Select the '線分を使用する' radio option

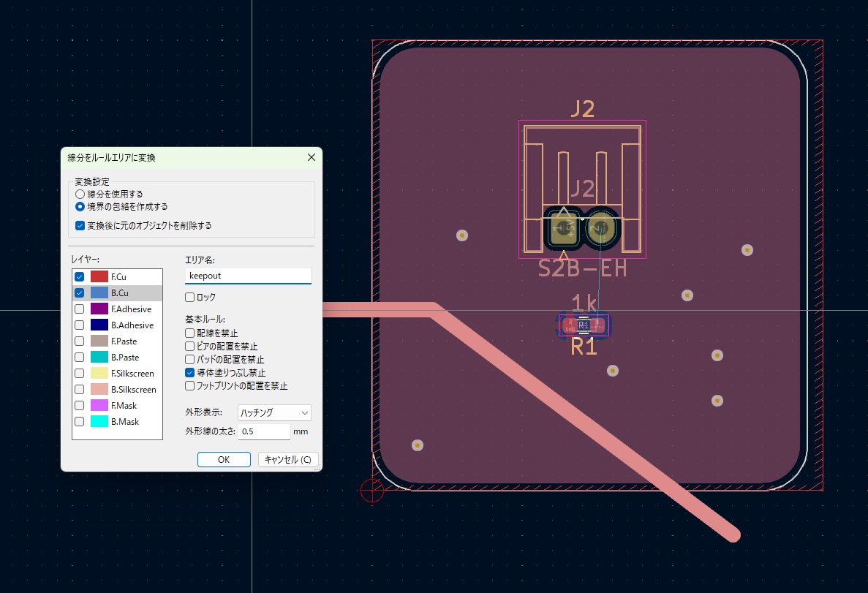tap(80, 194)
